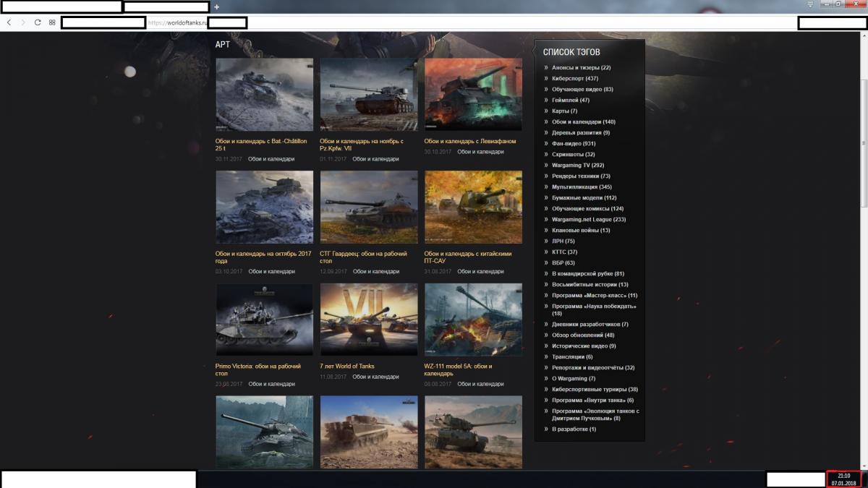This screenshot has width=868, height=488.
Task: Click the browser back arrow
Action: [9, 22]
